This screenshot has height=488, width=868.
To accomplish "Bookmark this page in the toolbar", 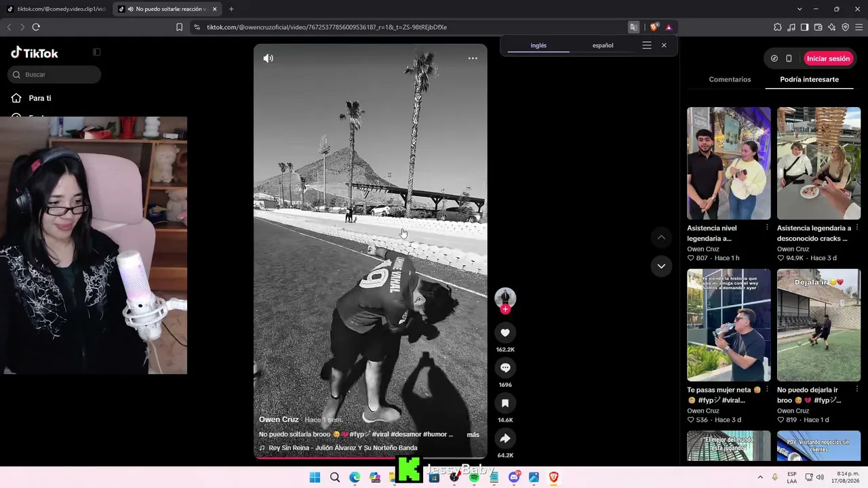I will [x=179, y=27].
